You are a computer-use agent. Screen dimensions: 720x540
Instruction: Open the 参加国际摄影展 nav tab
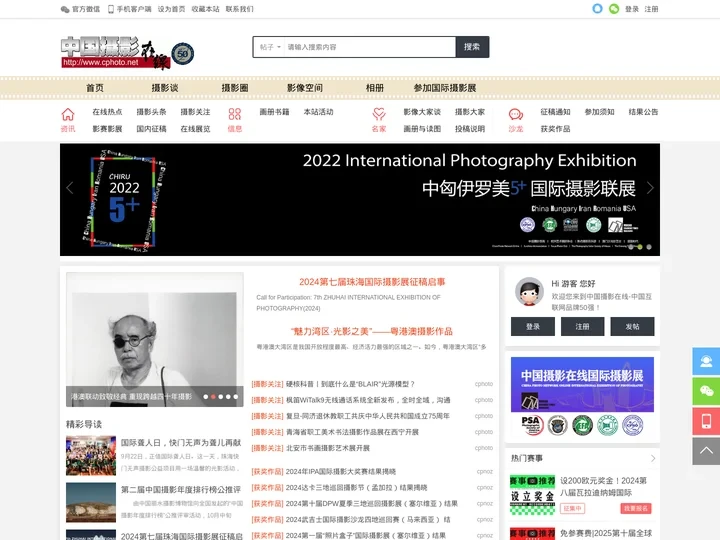point(445,88)
